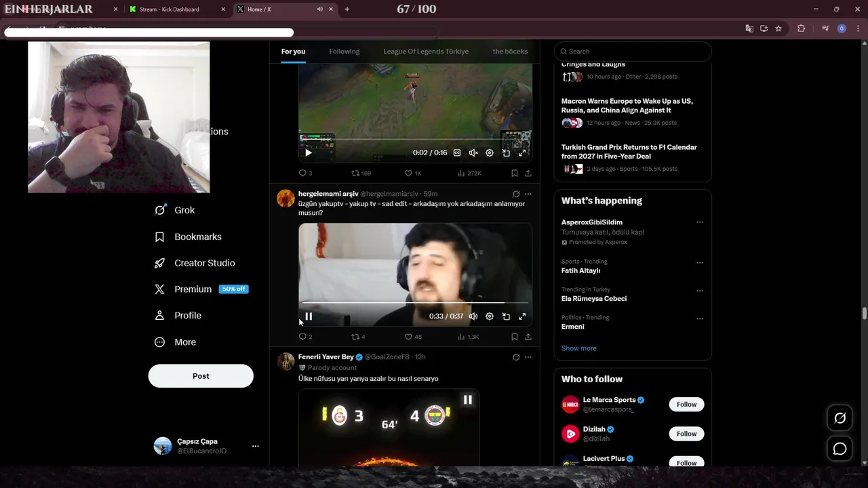Switch to the For you tab
Screen dimensions: 868x488
coord(293,52)
